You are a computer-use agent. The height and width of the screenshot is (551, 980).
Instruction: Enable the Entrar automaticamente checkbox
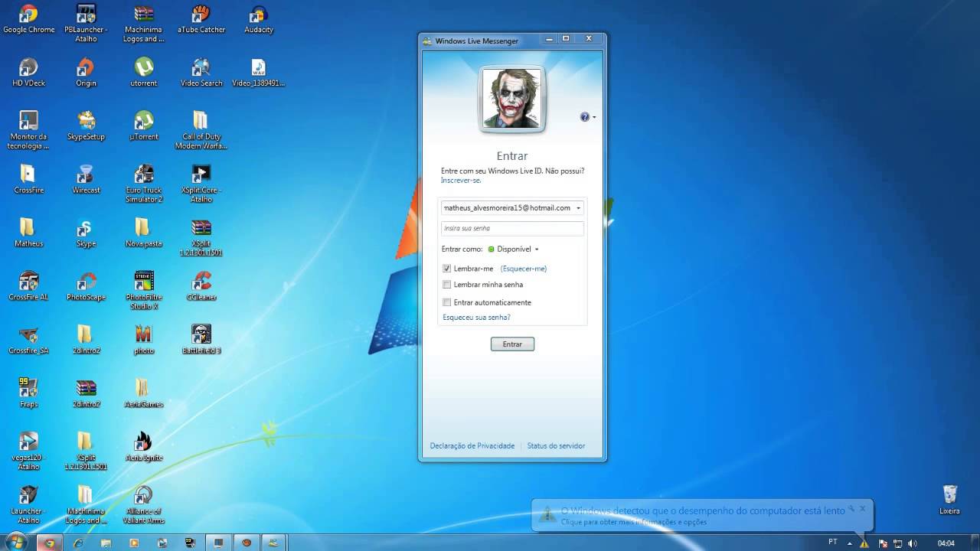(x=447, y=302)
